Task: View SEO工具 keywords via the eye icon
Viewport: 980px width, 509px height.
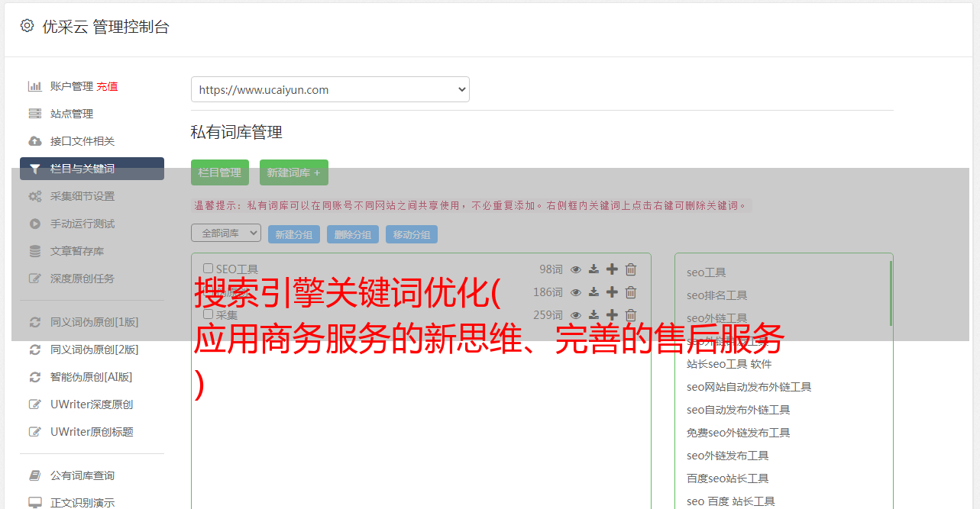Action: tap(576, 269)
